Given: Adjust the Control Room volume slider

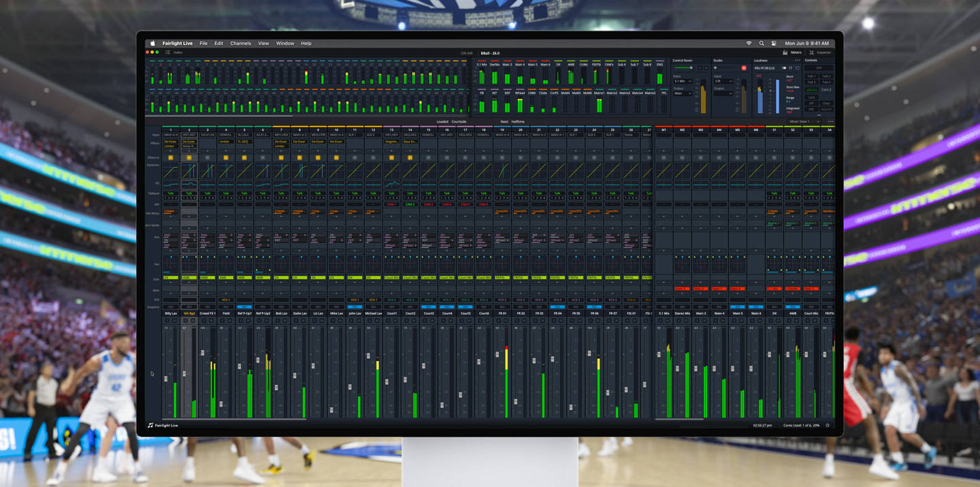Looking at the screenshot, I should tap(691, 68).
